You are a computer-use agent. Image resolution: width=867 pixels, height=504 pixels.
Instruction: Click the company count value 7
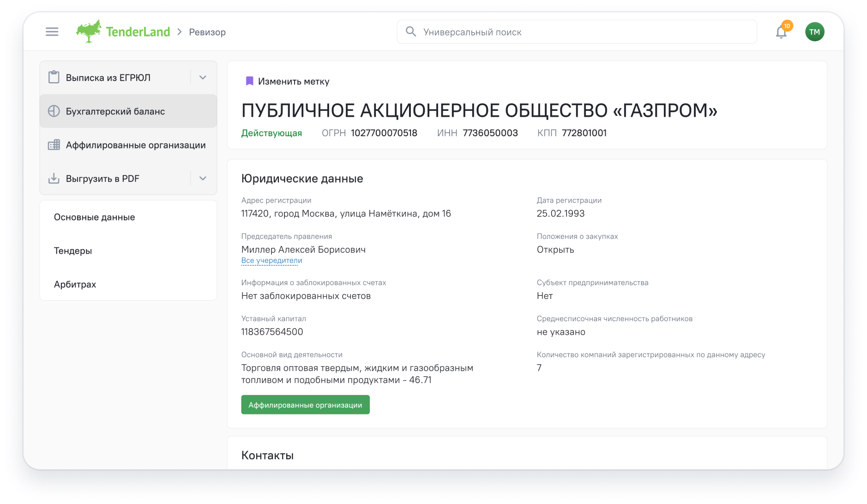[x=539, y=368]
